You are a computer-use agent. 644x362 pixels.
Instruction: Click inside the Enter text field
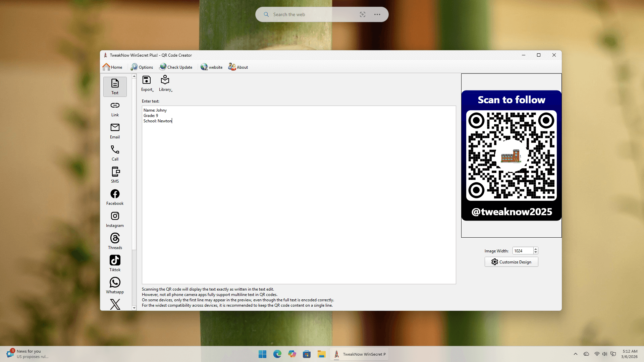tap(299, 201)
